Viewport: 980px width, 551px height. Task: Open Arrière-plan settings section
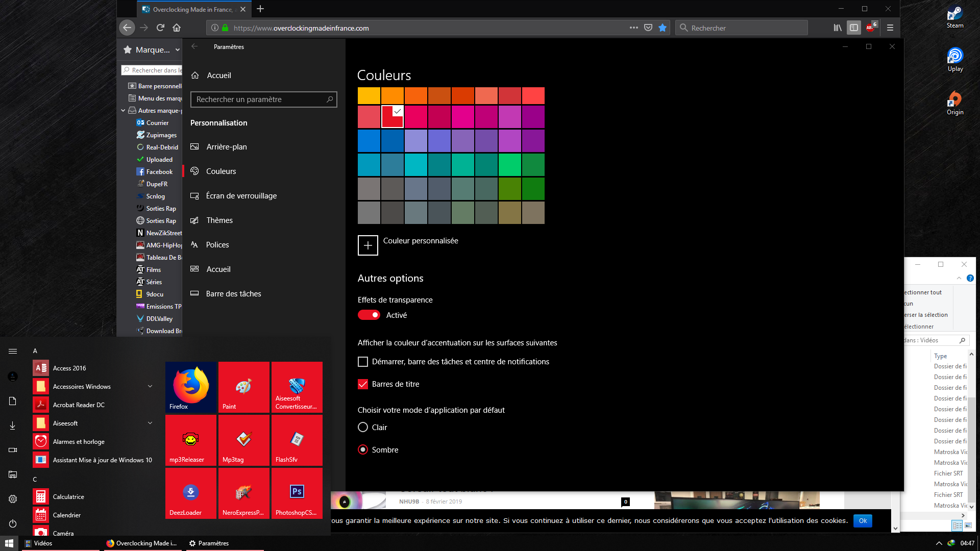click(226, 147)
